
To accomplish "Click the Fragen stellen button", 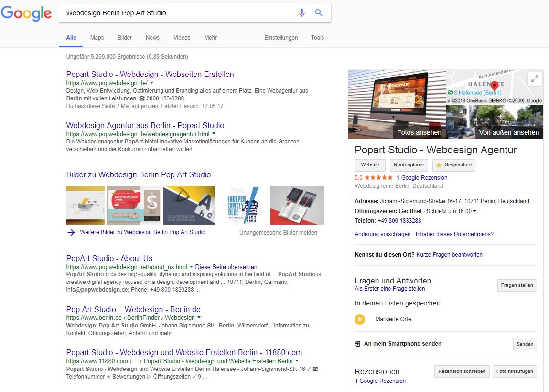I will point(517,285).
